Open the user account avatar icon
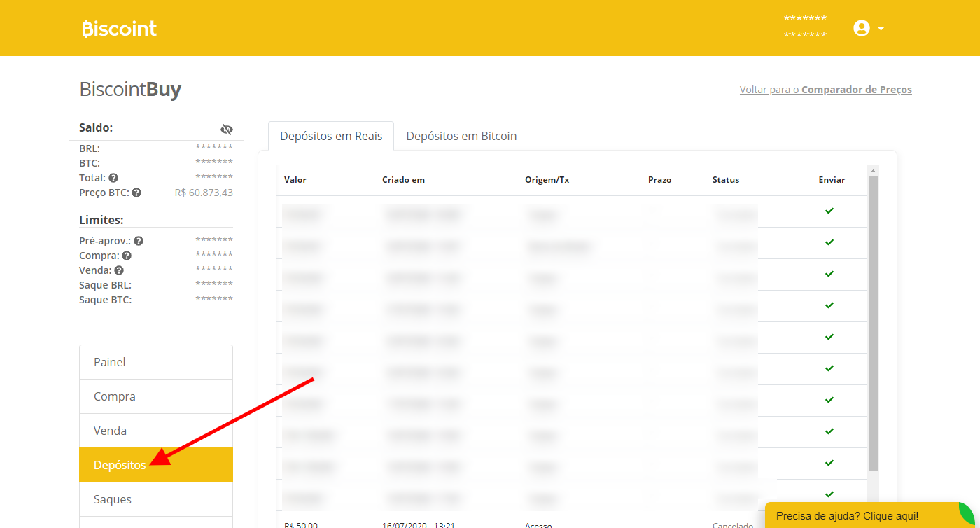The image size is (980, 528). click(x=862, y=28)
